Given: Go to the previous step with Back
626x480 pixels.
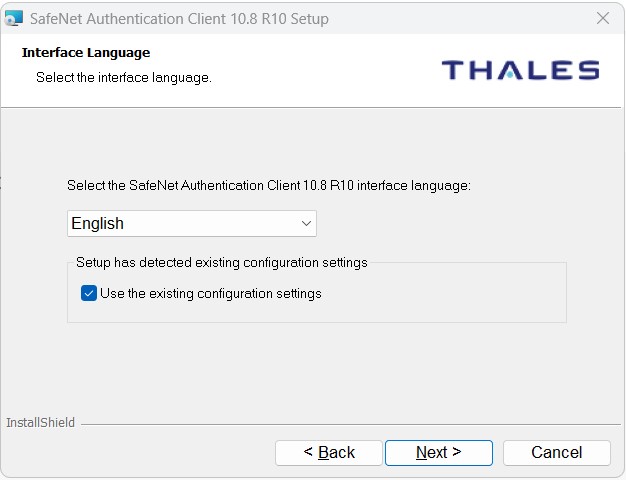Looking at the screenshot, I should [x=329, y=452].
